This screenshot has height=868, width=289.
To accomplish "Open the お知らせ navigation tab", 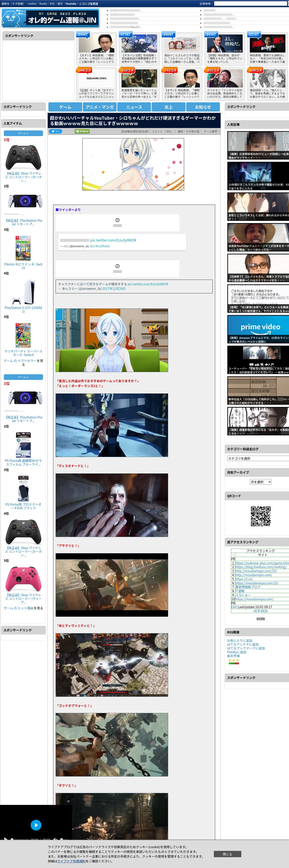I will (x=203, y=107).
